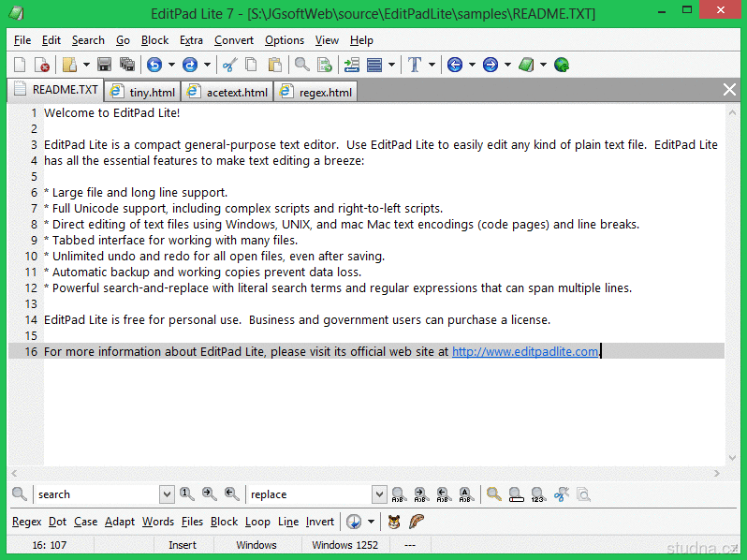The width and height of the screenshot is (747, 560).
Task: Open the replace term history dropdown
Action: [379, 494]
